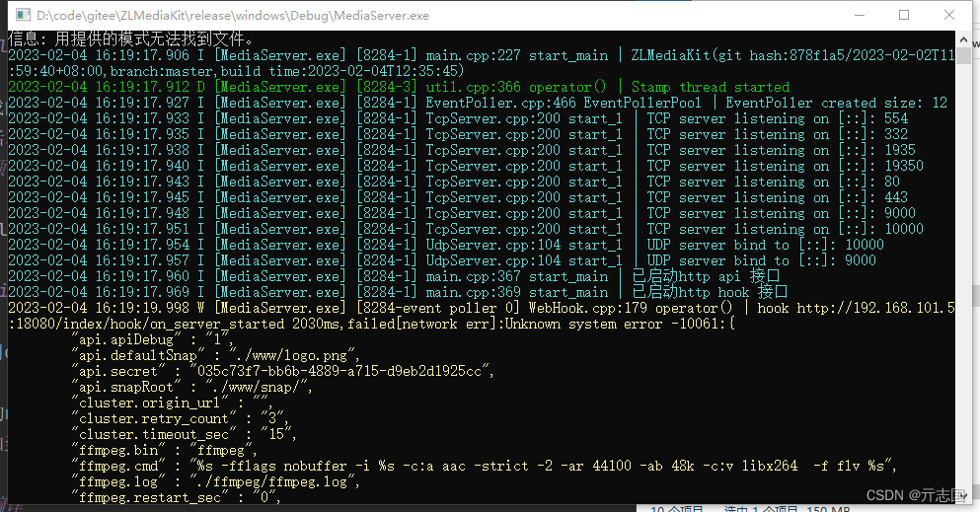Click the console app icon in the title bar
This screenshot has height=512, width=980.
pyautogui.click(x=23, y=15)
